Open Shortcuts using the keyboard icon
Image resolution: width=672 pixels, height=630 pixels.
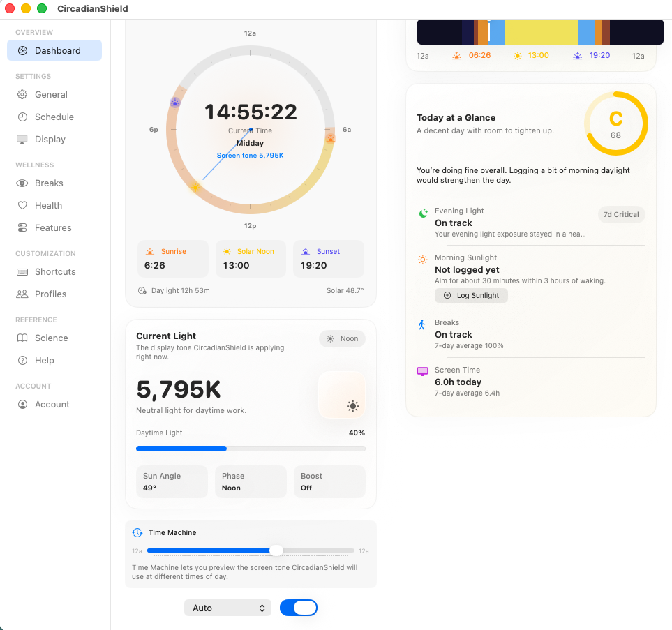tap(23, 271)
